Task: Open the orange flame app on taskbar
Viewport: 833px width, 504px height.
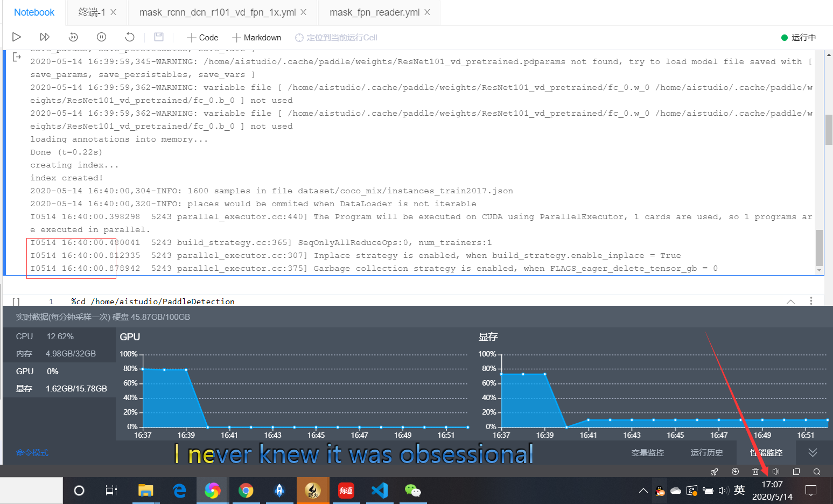Action: click(312, 491)
